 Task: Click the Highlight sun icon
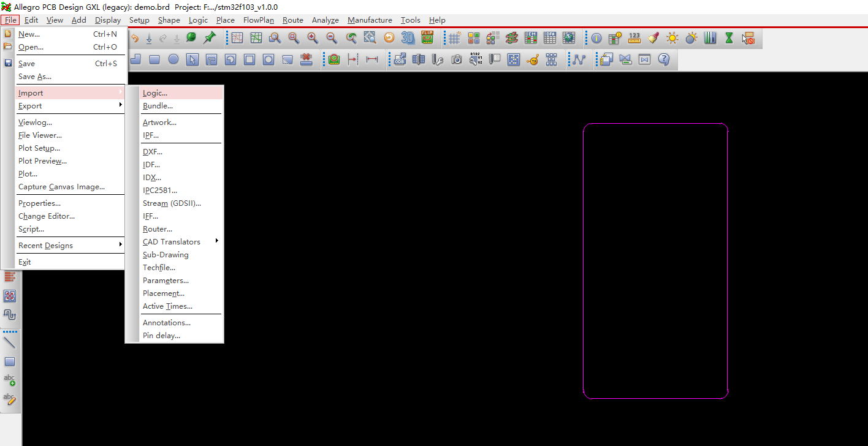point(672,38)
